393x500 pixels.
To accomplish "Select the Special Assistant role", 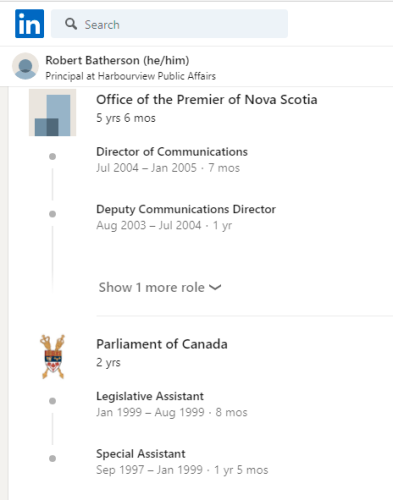I will point(141,454).
